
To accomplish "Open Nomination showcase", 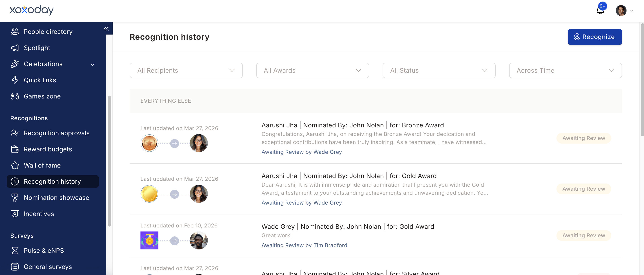I will pyautogui.click(x=56, y=197).
